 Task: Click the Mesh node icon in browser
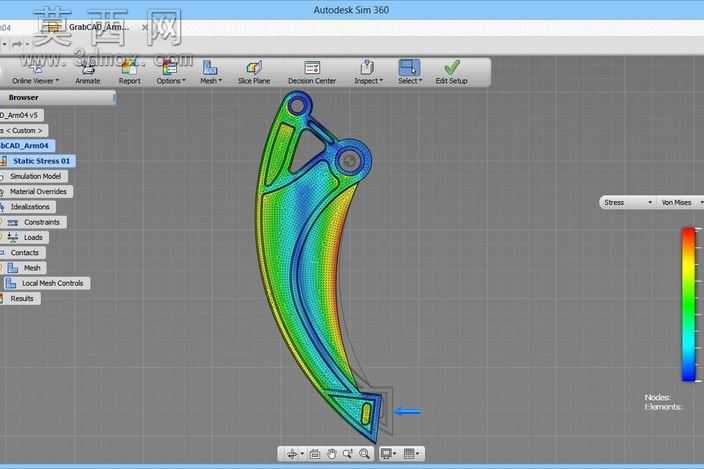13,268
